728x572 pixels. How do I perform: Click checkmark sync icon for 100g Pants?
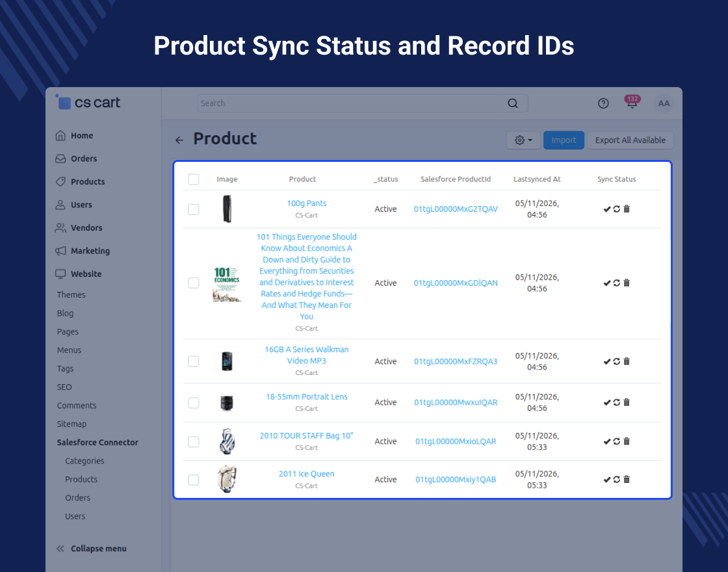click(607, 209)
